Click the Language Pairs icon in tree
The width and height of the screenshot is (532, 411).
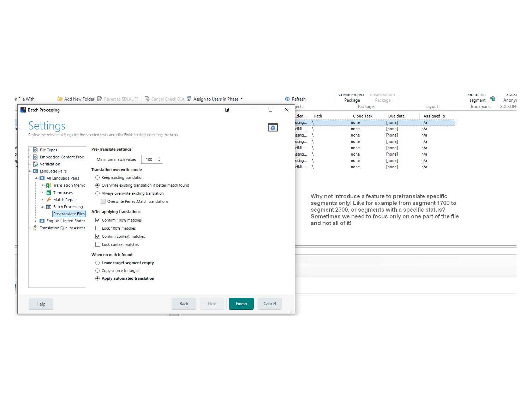(x=35, y=171)
